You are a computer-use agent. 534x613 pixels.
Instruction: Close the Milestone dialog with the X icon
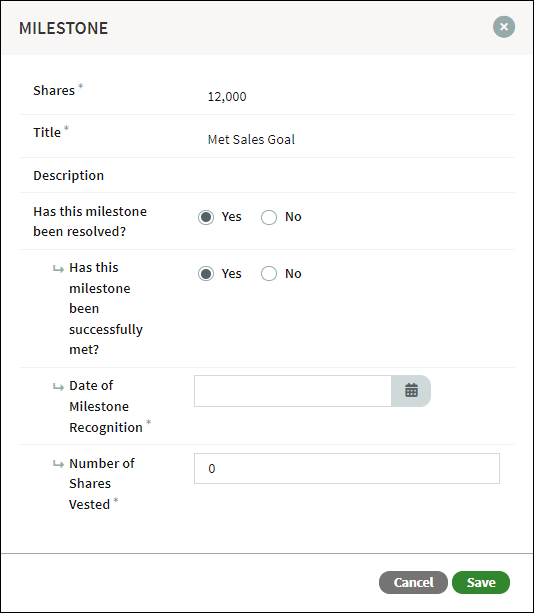(504, 27)
